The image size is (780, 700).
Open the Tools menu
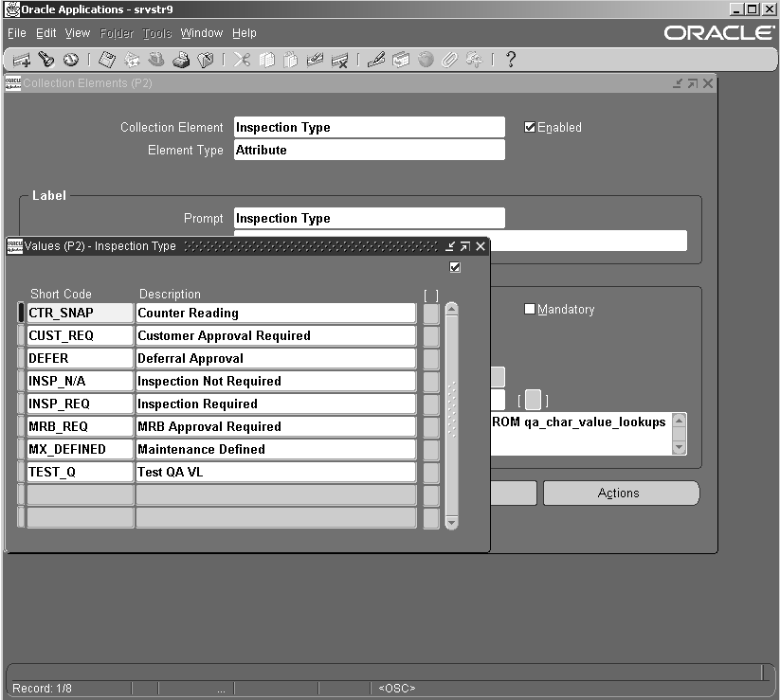click(157, 33)
